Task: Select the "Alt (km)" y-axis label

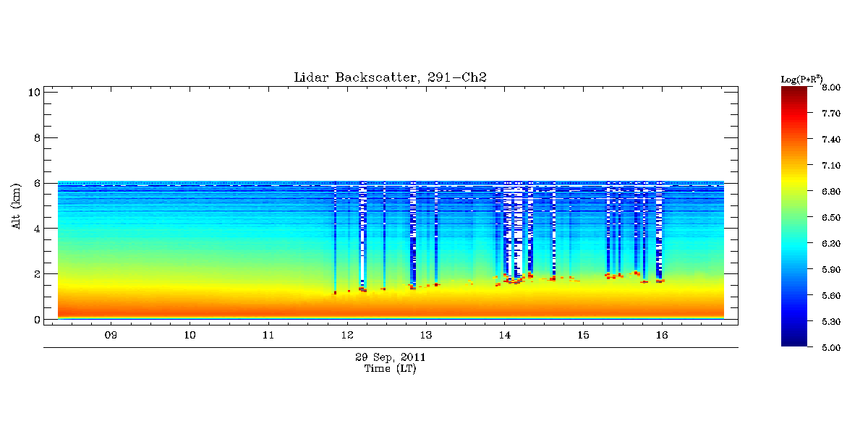Action: point(15,205)
